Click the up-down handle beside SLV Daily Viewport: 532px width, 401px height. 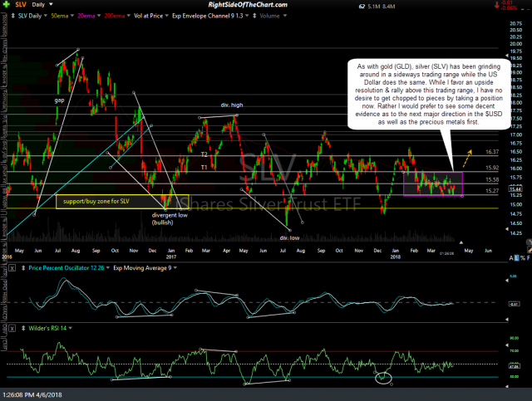(13, 16)
